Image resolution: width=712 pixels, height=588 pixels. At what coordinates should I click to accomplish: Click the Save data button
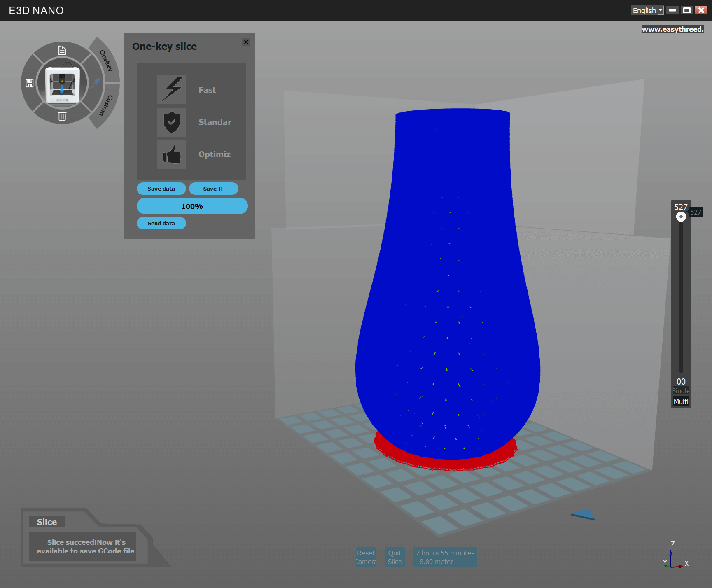point(161,188)
